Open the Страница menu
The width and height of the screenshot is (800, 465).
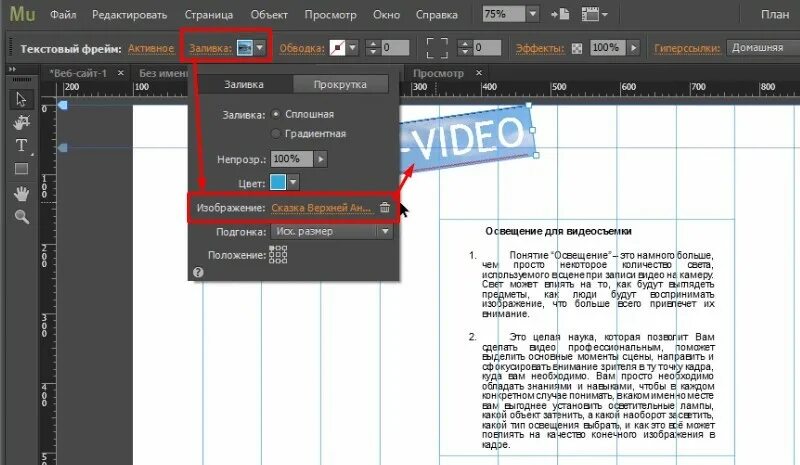(209, 15)
